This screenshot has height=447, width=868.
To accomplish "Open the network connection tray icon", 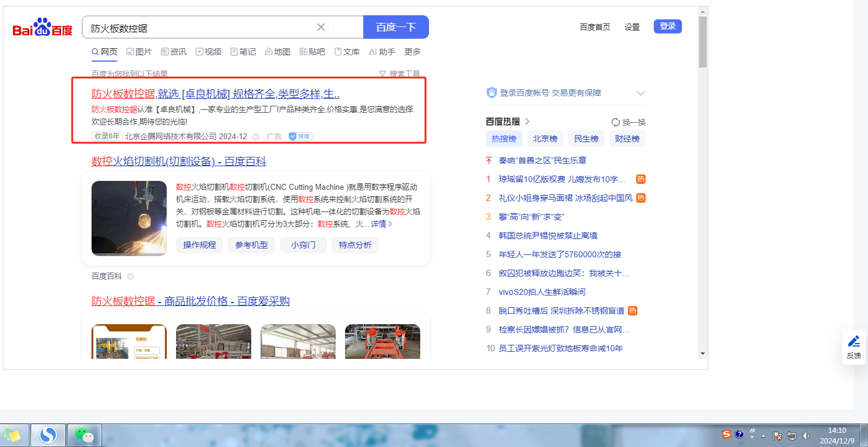I will point(792,436).
